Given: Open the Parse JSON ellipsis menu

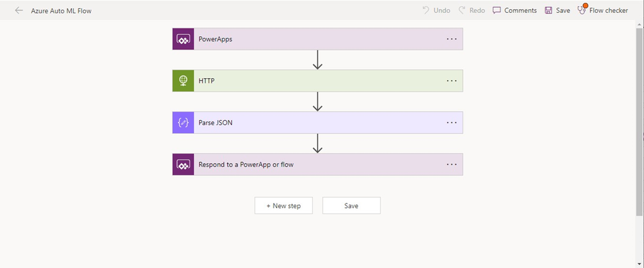Looking at the screenshot, I should tap(452, 122).
